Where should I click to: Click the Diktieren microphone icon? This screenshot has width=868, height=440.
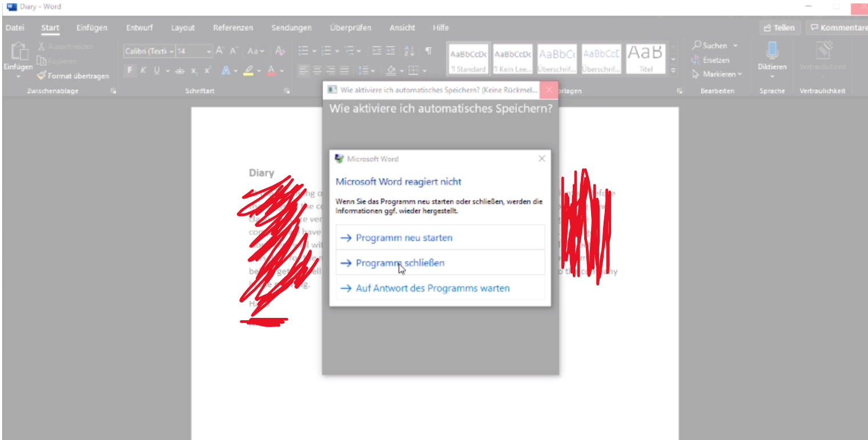[772, 51]
